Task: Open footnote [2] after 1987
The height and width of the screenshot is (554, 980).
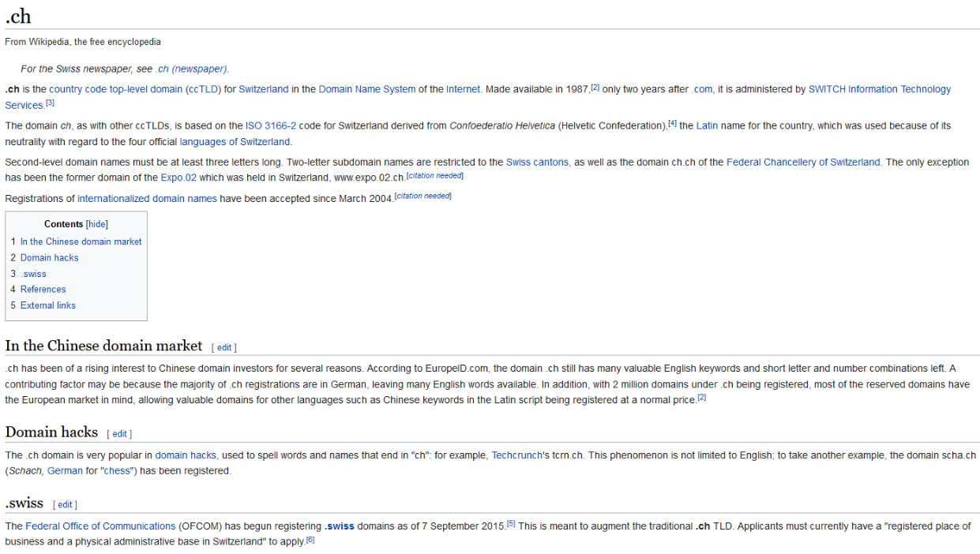Action: (x=595, y=87)
